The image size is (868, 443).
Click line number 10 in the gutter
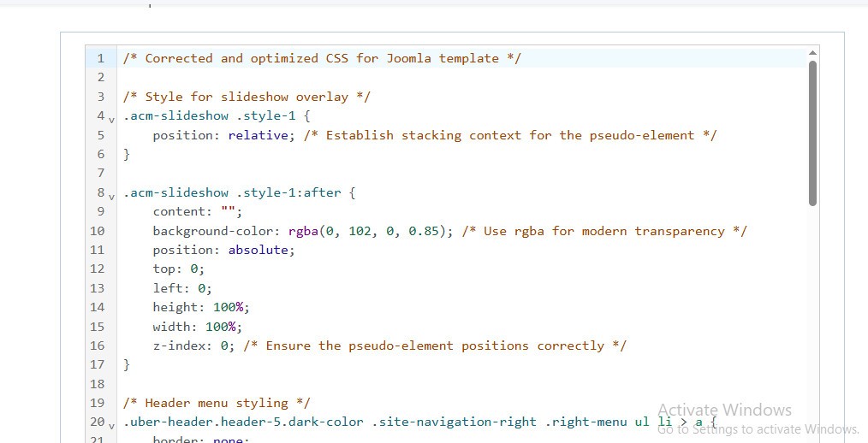97,231
